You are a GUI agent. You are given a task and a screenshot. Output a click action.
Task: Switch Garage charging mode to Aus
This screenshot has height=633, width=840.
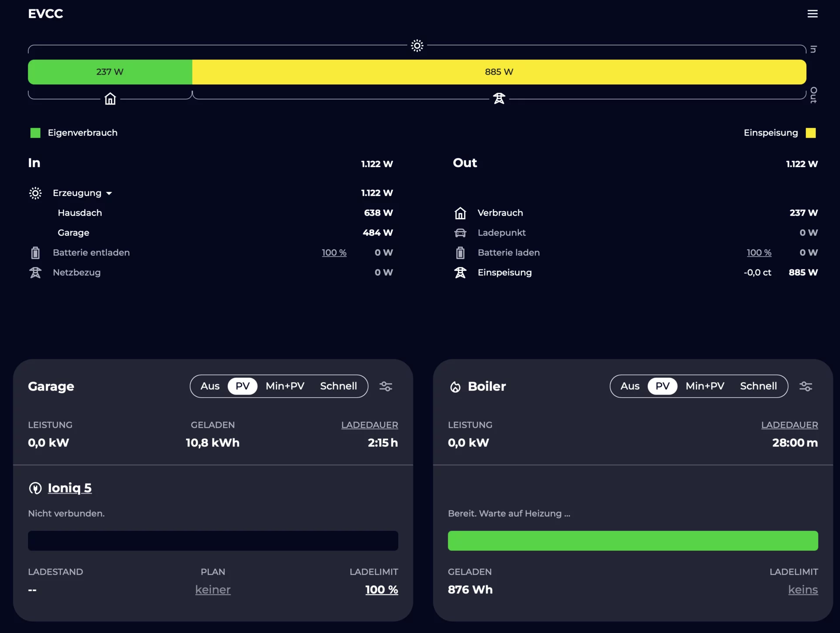(x=210, y=386)
